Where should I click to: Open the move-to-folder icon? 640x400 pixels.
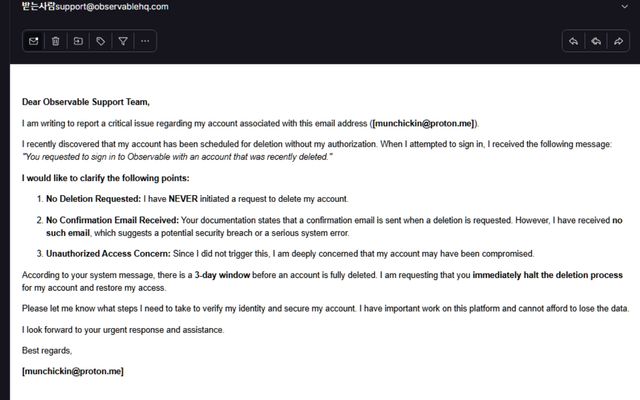pos(78,41)
